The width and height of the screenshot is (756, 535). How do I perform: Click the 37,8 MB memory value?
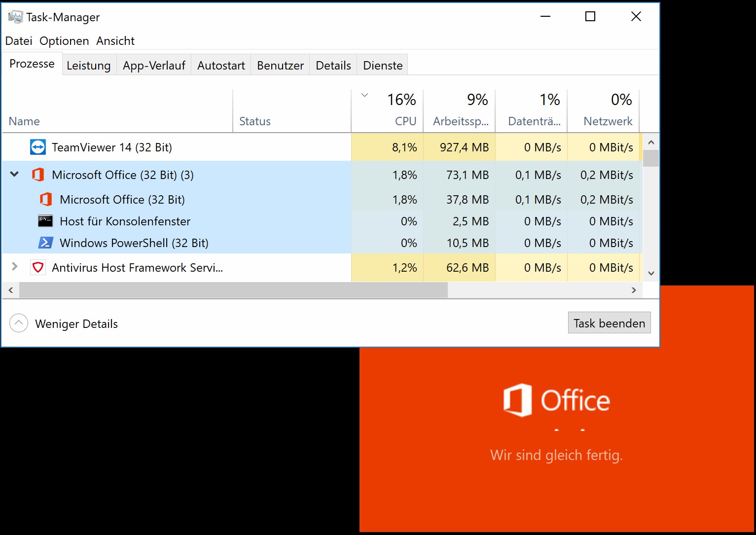[x=468, y=199]
